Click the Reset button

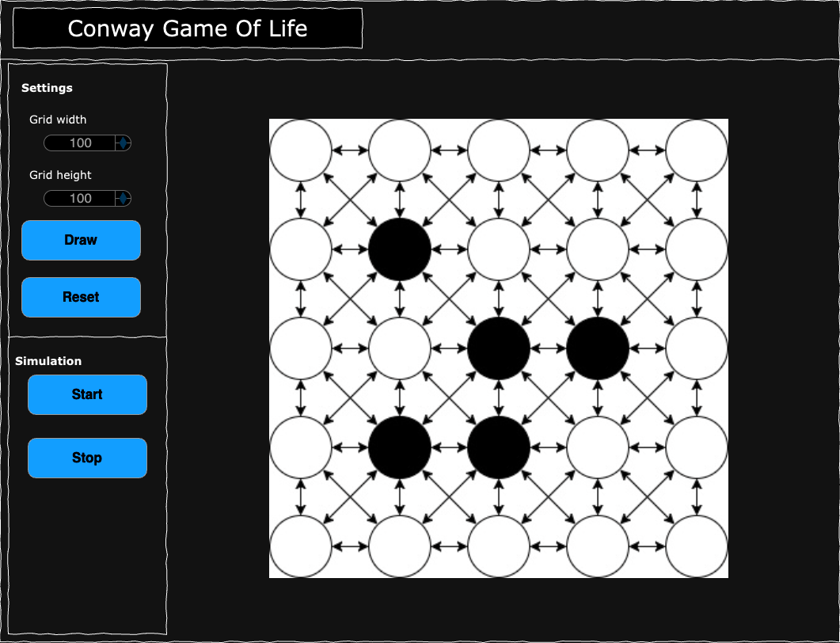(81, 297)
